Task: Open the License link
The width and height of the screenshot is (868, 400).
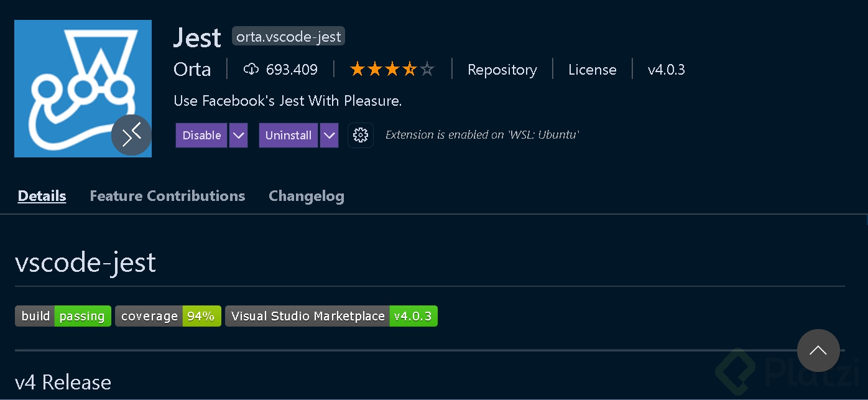Action: tap(592, 70)
